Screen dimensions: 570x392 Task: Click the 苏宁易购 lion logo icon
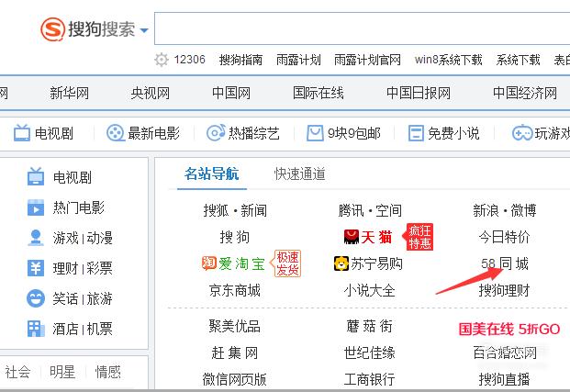tap(341, 263)
